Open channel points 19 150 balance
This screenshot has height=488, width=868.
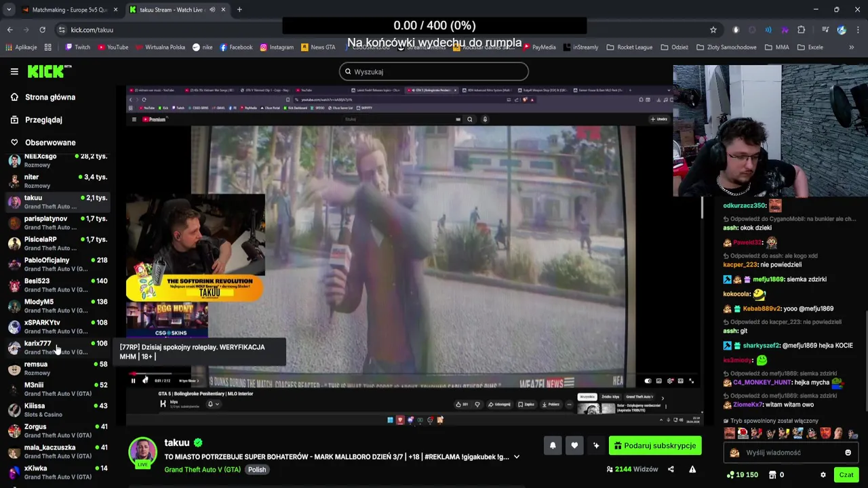pyautogui.click(x=742, y=475)
